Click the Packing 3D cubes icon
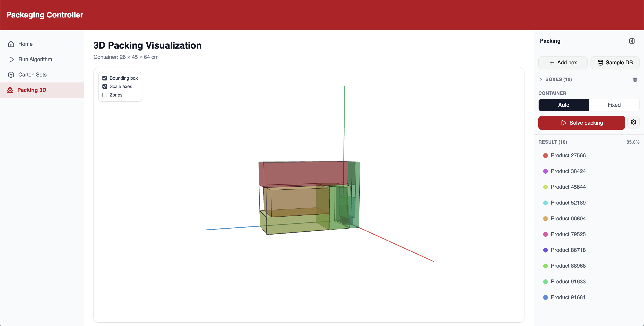644x326 pixels. (10, 90)
